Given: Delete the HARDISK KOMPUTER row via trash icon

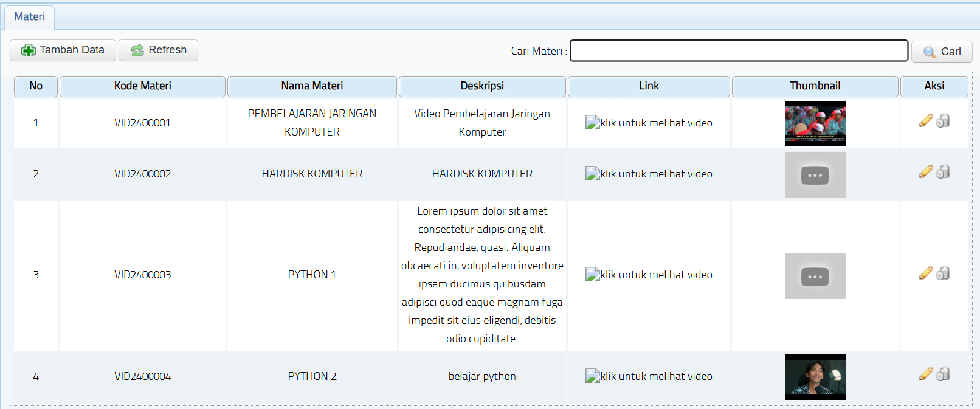Looking at the screenshot, I should click(x=943, y=172).
